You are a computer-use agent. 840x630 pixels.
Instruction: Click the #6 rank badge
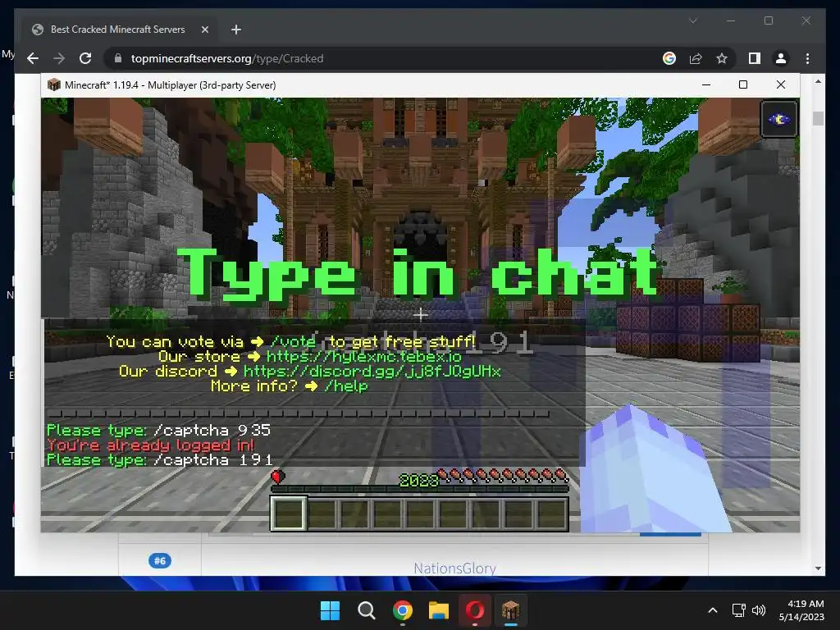click(160, 561)
